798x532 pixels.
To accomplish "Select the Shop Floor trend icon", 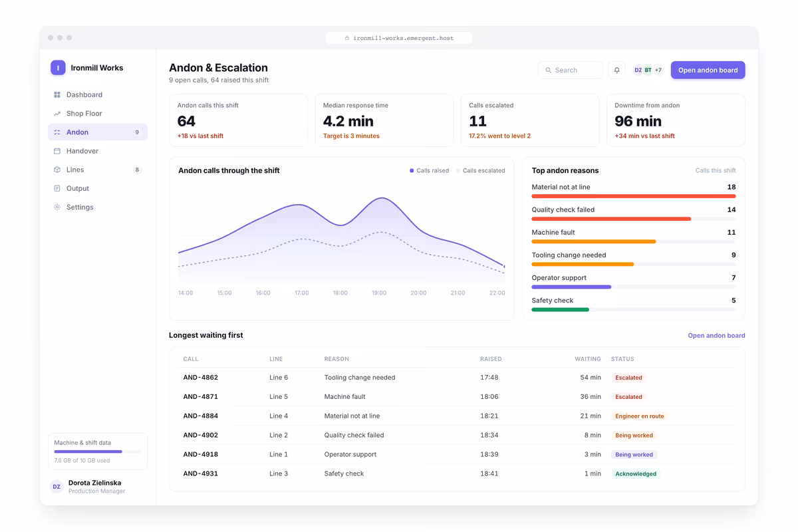I will (x=57, y=114).
